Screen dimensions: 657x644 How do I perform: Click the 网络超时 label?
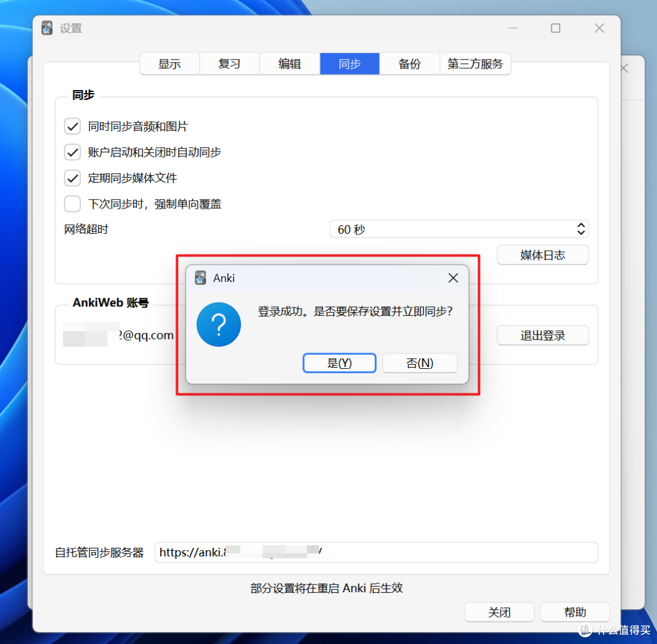point(86,229)
